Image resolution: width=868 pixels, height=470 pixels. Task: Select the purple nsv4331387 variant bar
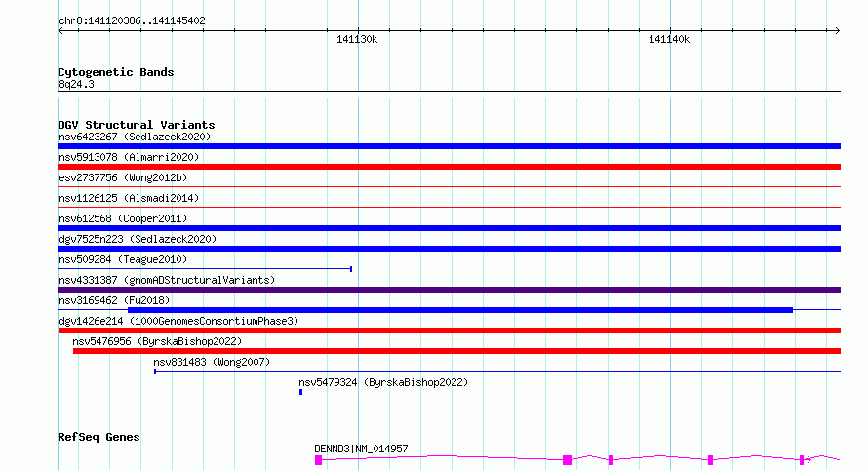pyautogui.click(x=449, y=290)
